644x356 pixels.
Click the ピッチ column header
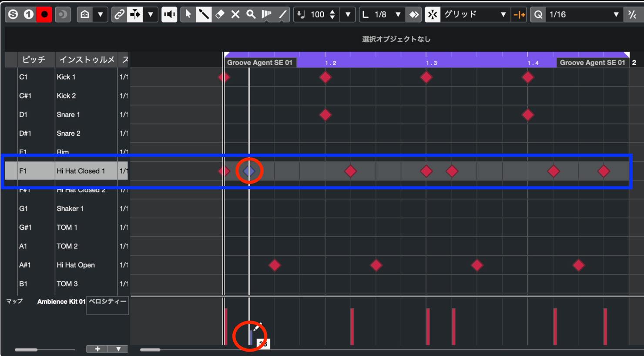point(34,60)
